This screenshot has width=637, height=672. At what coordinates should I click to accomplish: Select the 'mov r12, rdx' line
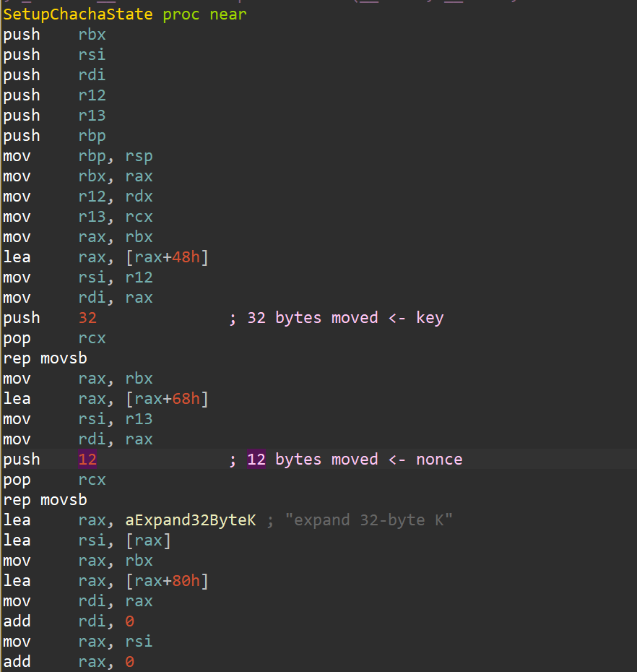click(78, 197)
